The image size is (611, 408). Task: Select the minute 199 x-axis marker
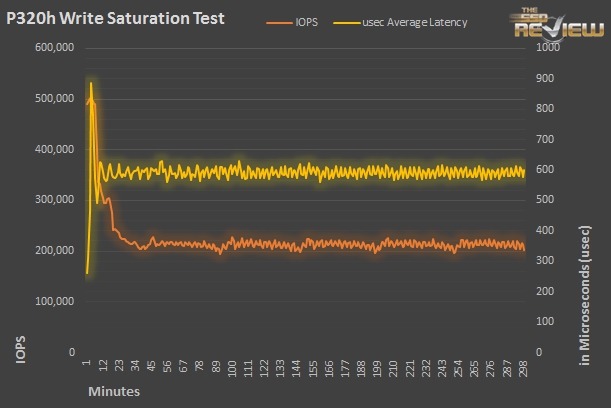tap(378, 368)
